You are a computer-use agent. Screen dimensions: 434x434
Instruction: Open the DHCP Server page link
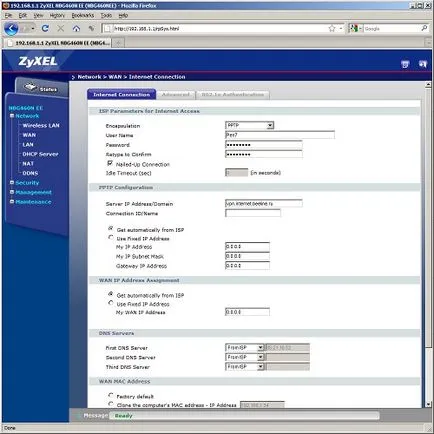tap(40, 154)
